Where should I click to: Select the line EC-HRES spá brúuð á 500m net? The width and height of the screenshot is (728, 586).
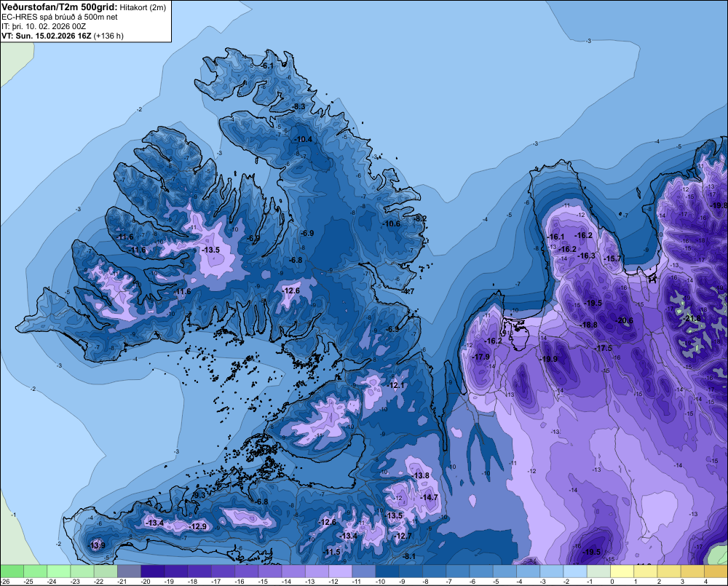tap(60, 17)
